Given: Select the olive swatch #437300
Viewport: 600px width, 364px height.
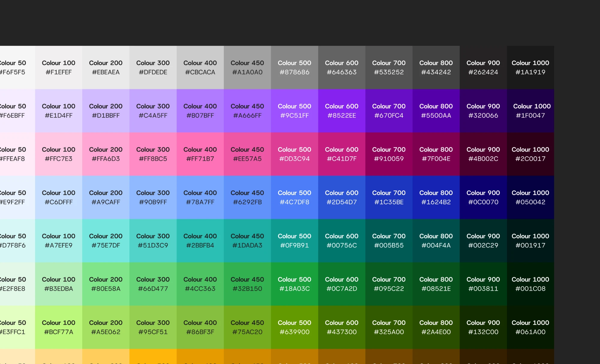Looking at the screenshot, I should [342, 327].
